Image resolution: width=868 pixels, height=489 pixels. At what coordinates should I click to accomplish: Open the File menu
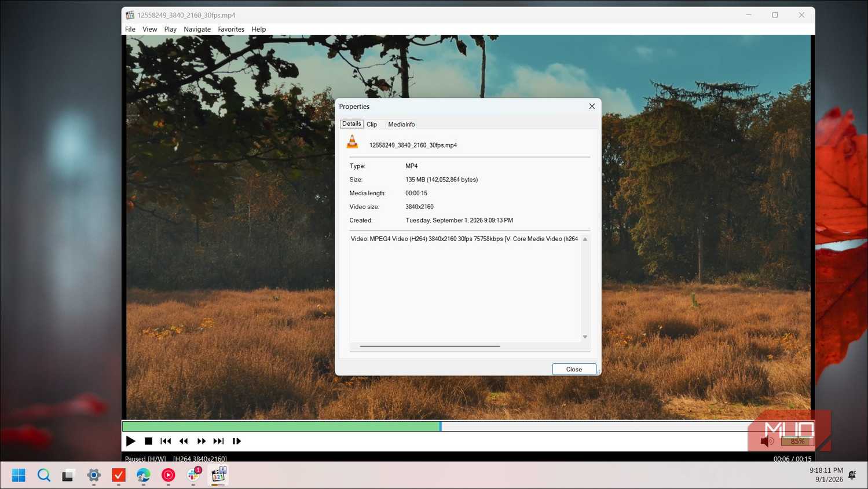130,29
